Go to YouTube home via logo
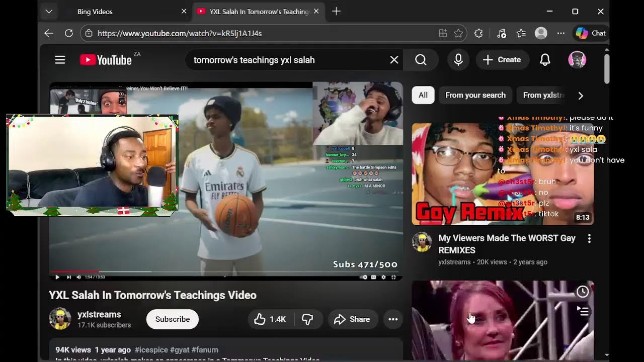 [x=106, y=60]
